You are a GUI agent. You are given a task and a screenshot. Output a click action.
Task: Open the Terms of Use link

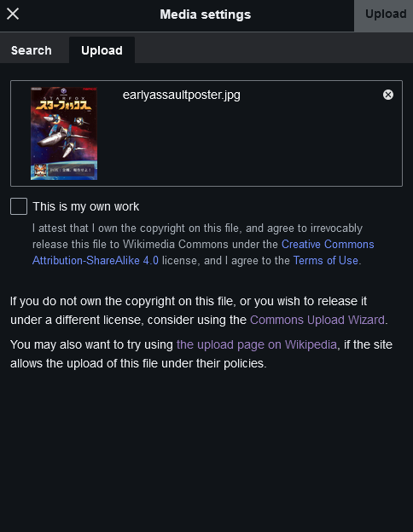[x=325, y=261]
